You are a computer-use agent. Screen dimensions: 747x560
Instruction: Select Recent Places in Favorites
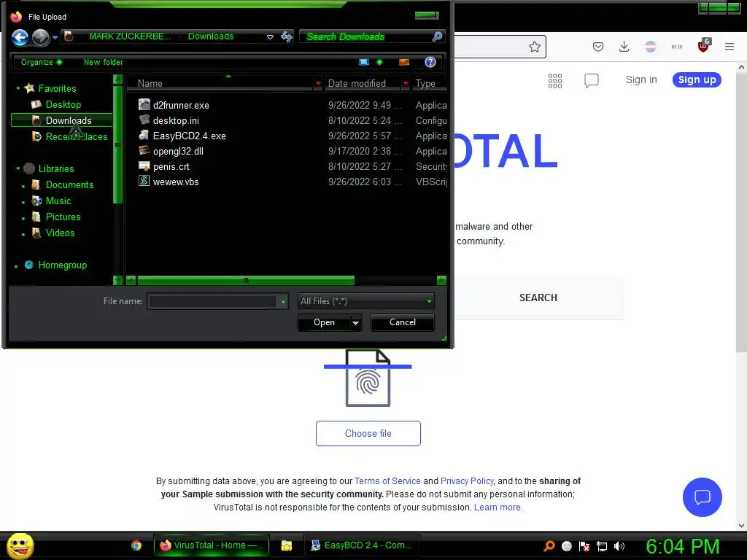[x=76, y=136]
